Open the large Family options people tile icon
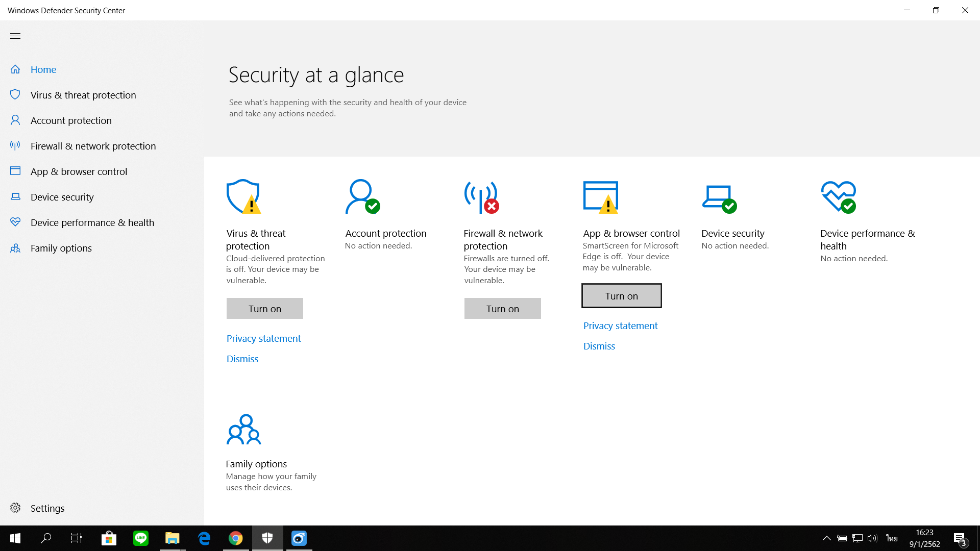This screenshot has height=551, width=980. tap(243, 430)
